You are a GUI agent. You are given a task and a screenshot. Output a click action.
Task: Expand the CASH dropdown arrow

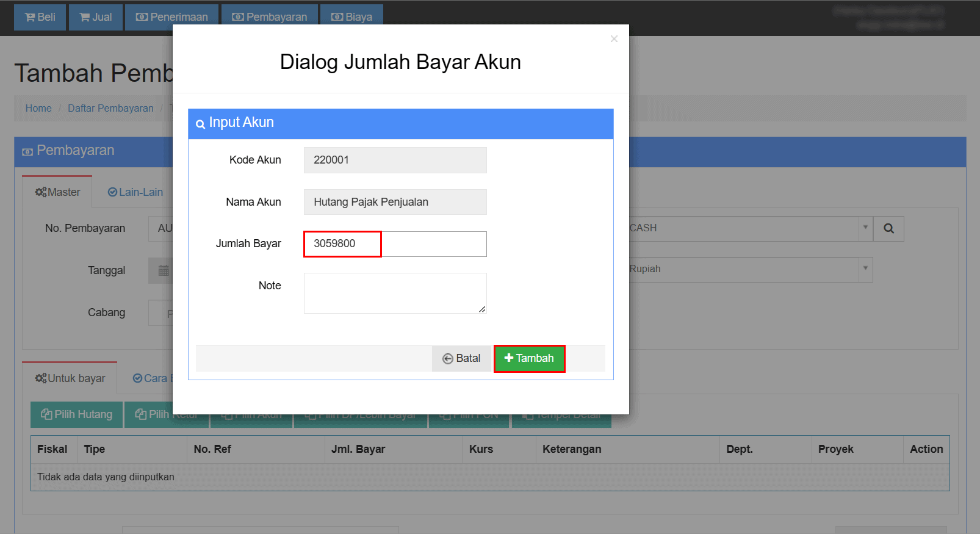[865, 228]
